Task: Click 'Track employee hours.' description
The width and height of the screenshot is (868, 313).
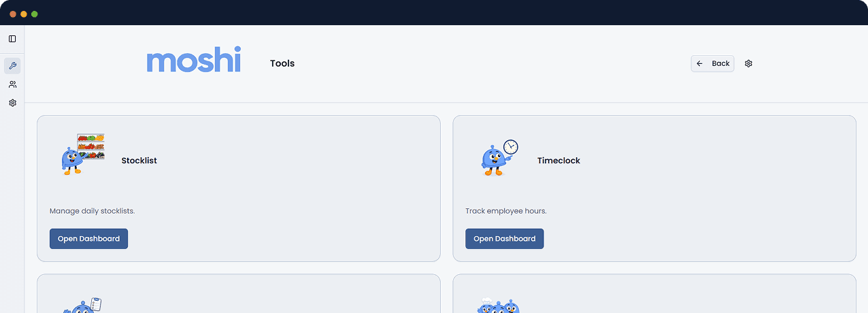Action: [506, 211]
